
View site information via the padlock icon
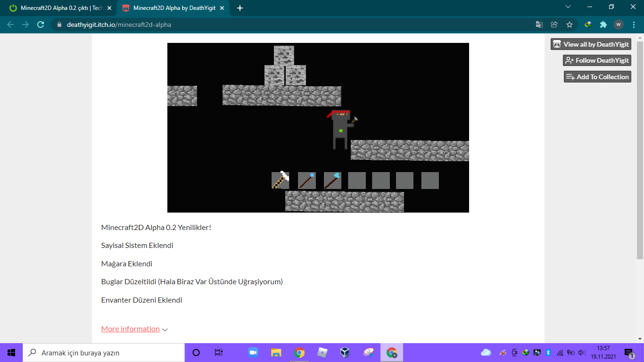tap(59, 25)
